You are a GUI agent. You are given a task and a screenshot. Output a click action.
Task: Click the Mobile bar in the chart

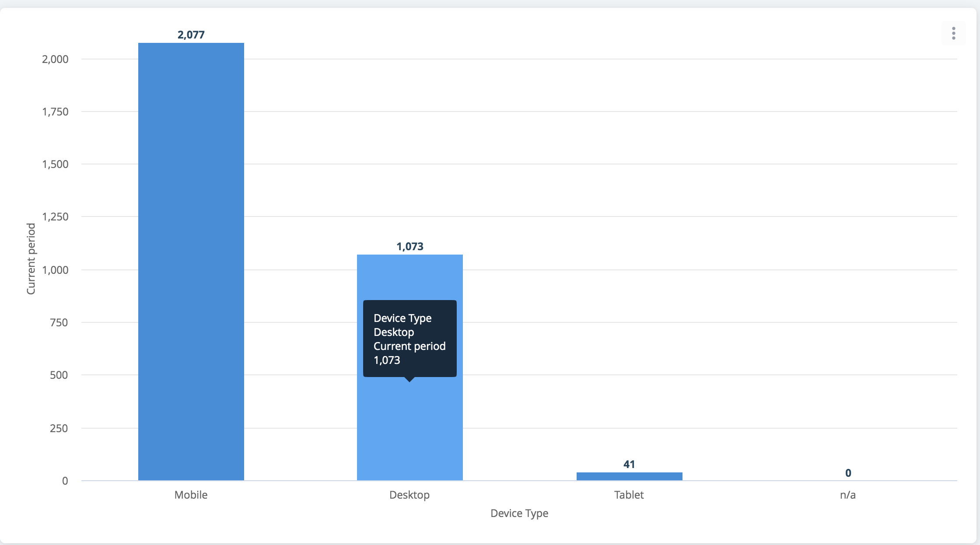pos(191,262)
